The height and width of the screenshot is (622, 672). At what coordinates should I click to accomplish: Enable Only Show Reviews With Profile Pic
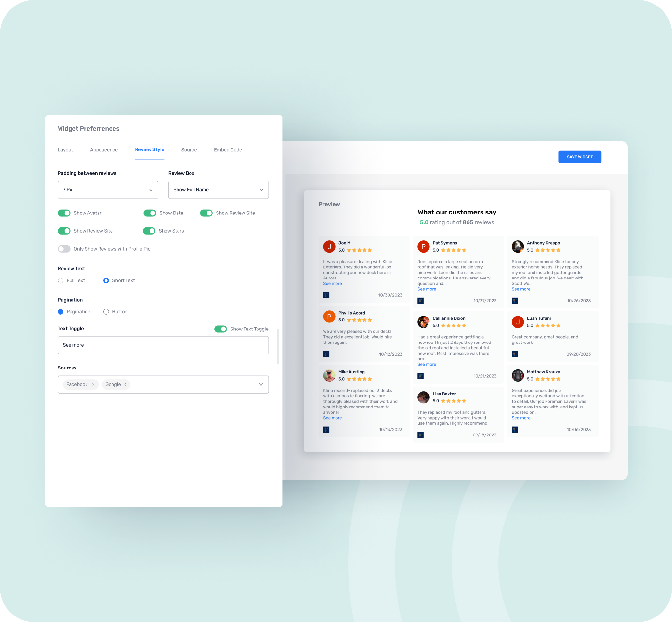click(64, 249)
